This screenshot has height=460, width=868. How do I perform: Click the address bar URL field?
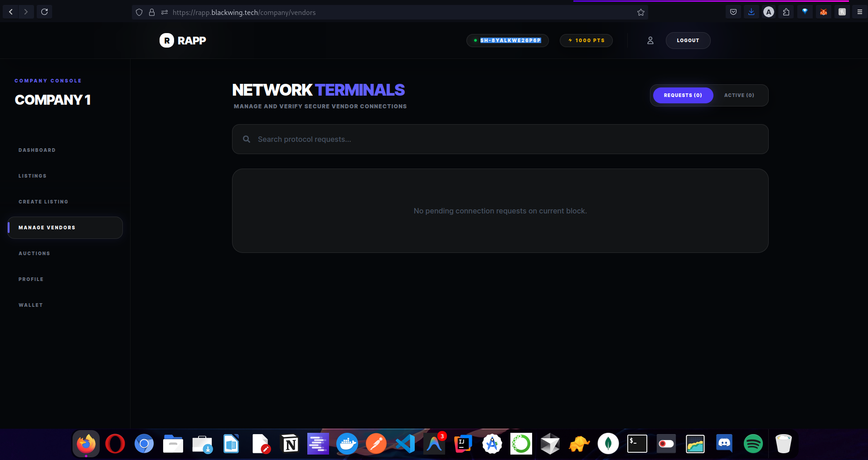(x=390, y=12)
